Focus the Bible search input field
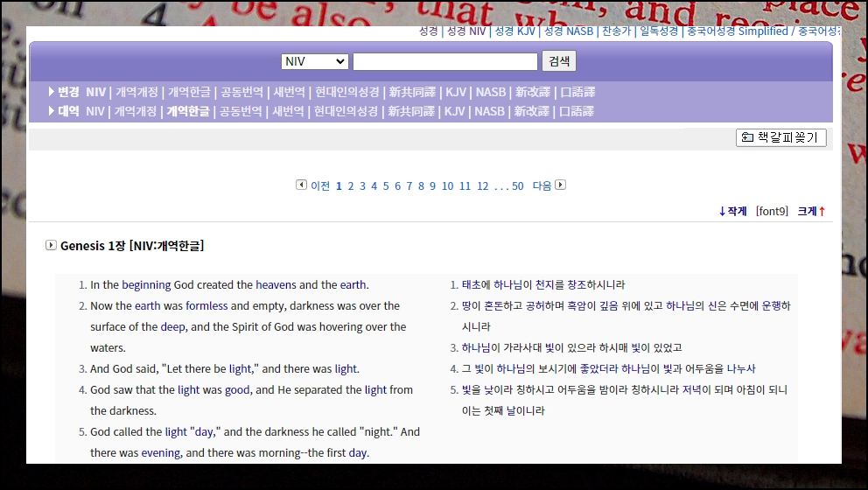This screenshot has width=868, height=490. point(445,61)
